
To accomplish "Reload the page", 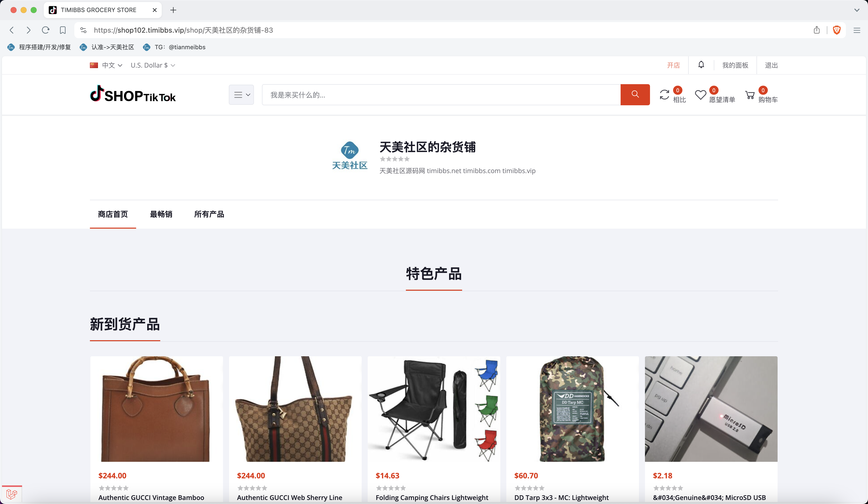I will coord(45,30).
